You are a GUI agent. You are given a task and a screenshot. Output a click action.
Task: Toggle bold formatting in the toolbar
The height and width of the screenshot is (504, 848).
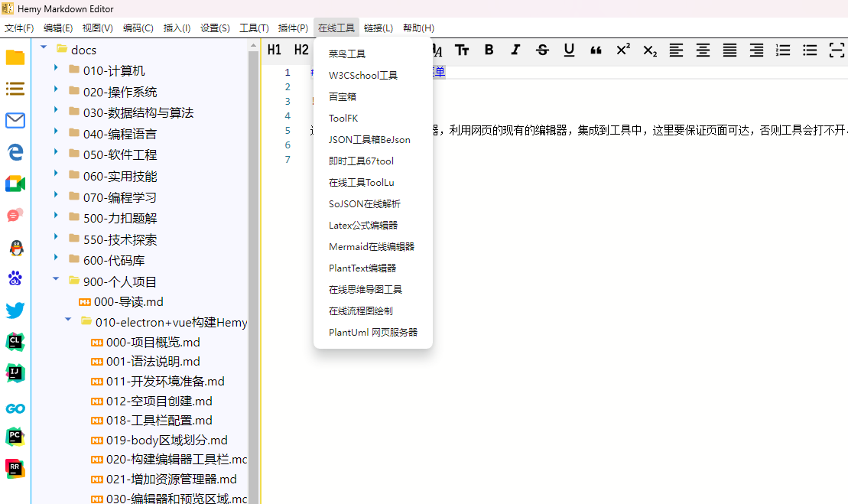coord(489,50)
